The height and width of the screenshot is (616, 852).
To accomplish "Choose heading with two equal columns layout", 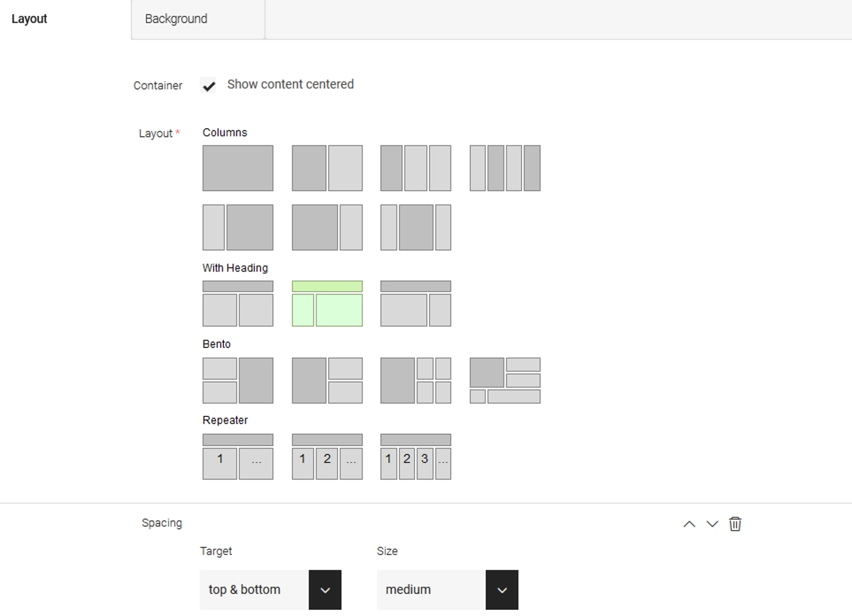I will (x=237, y=304).
